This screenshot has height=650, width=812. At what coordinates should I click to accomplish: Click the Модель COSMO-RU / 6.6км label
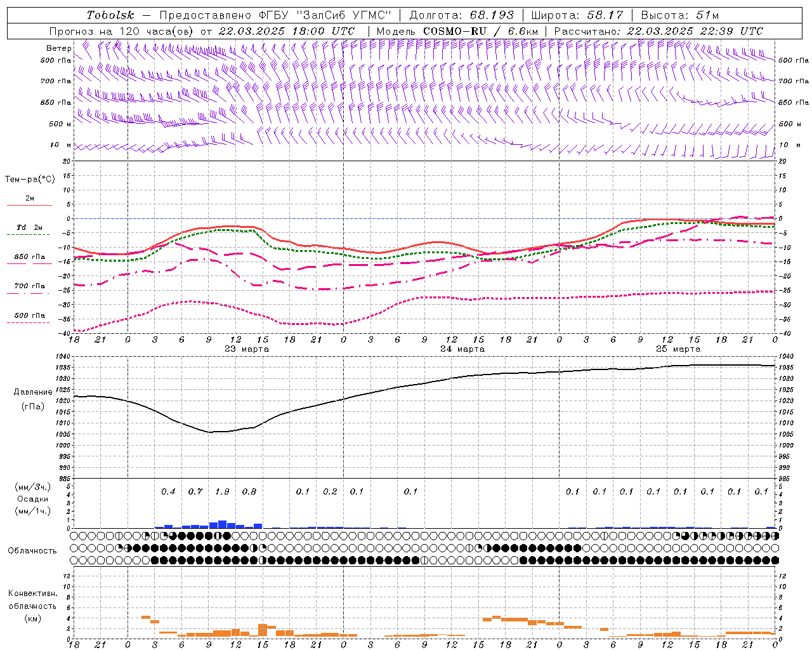click(x=457, y=31)
